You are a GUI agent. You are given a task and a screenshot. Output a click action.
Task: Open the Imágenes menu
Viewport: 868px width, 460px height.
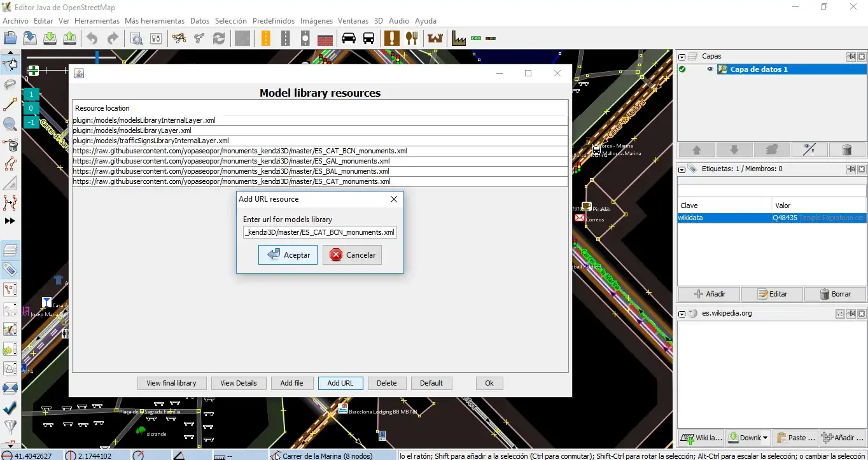click(316, 21)
